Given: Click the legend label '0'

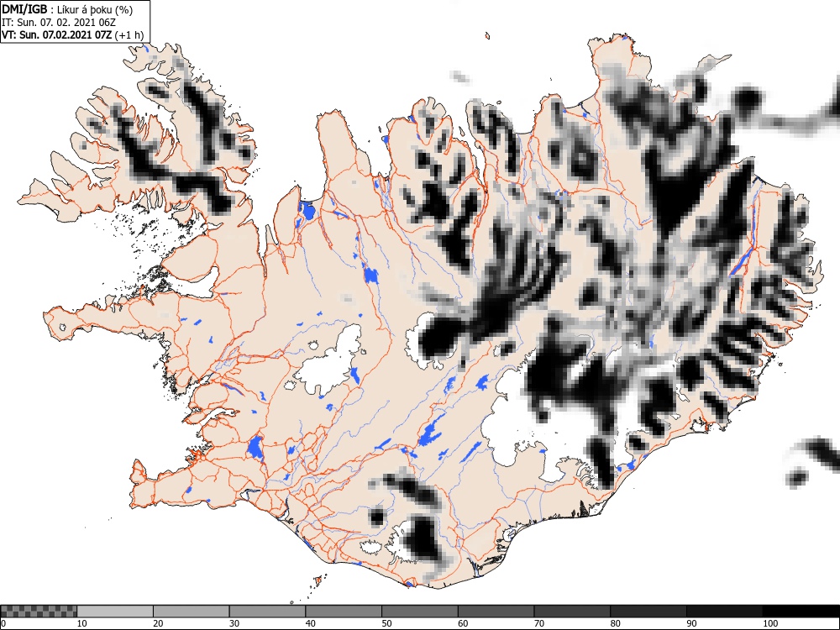Looking at the screenshot, I should [3, 623].
